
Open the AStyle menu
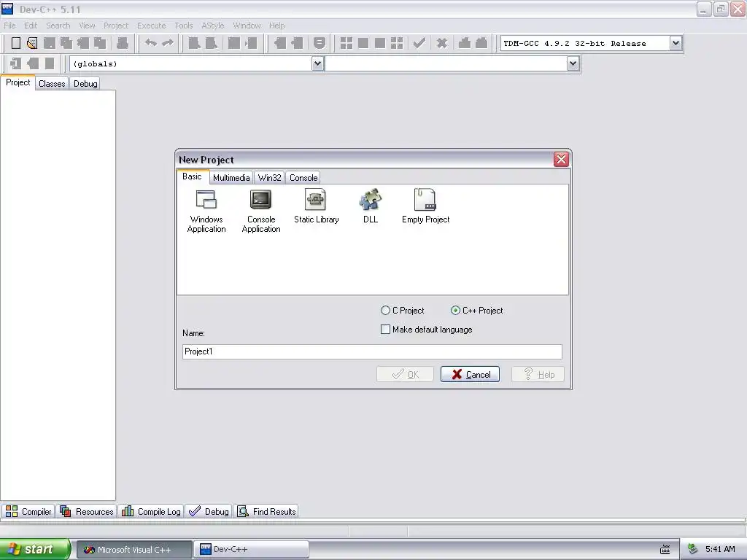point(212,26)
